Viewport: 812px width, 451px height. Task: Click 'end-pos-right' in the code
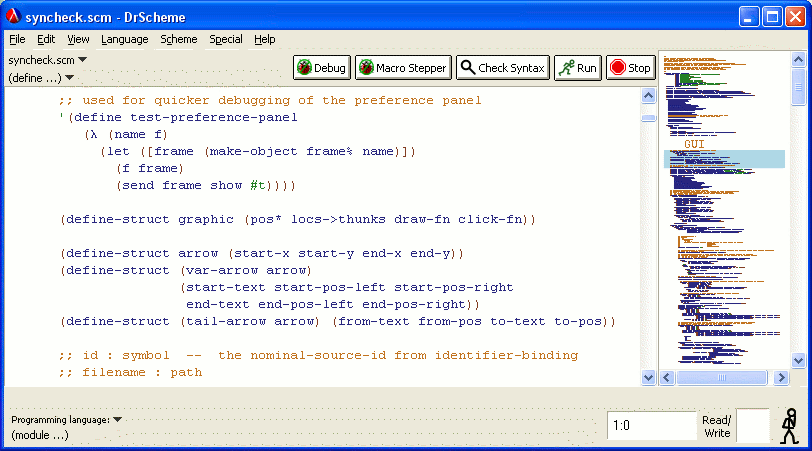click(414, 304)
